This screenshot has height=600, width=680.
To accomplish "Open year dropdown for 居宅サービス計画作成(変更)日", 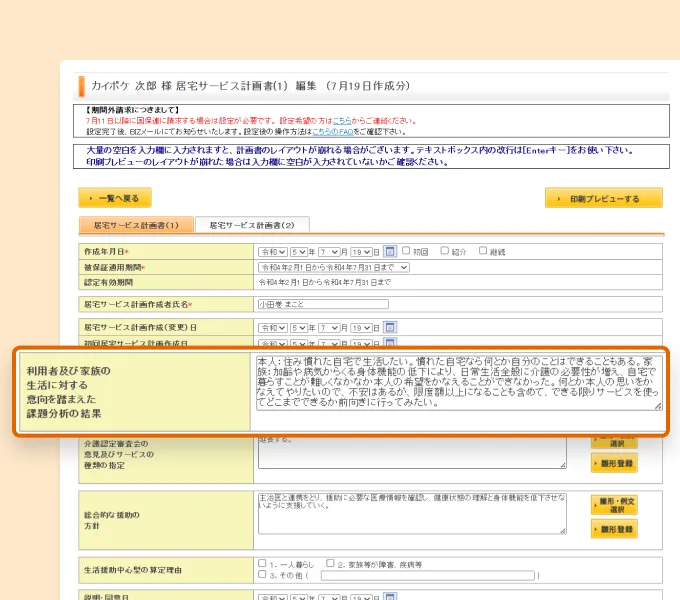I will pos(299,328).
